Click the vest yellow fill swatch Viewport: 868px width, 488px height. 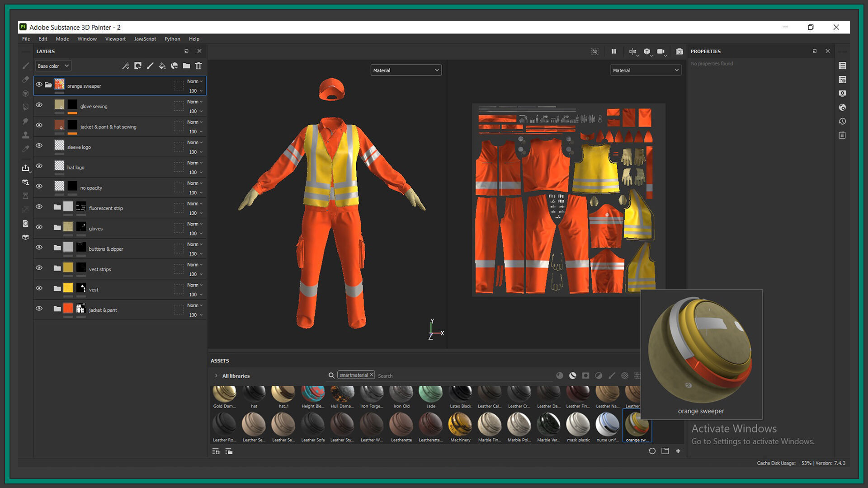point(68,288)
